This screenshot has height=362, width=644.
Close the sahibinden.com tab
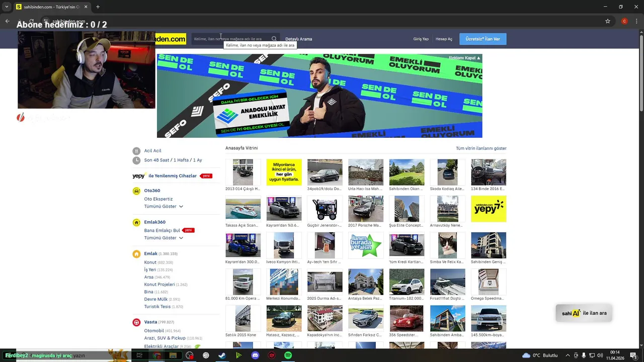click(x=86, y=7)
